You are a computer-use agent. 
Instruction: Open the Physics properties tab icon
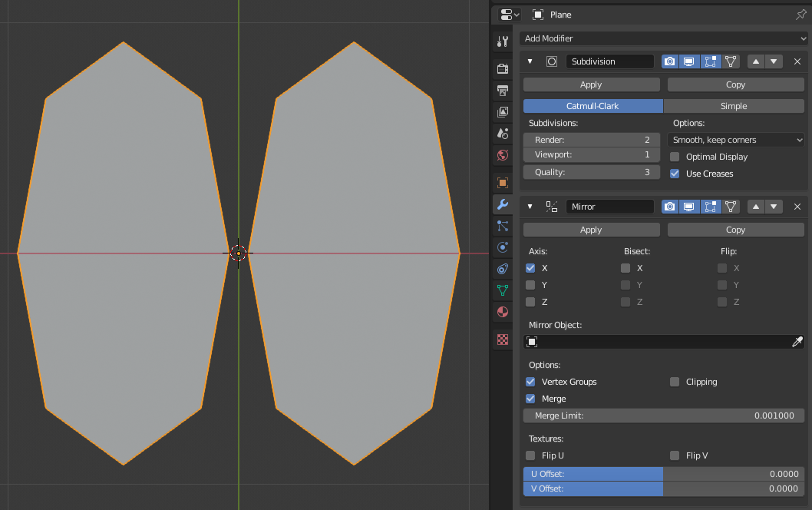502,247
